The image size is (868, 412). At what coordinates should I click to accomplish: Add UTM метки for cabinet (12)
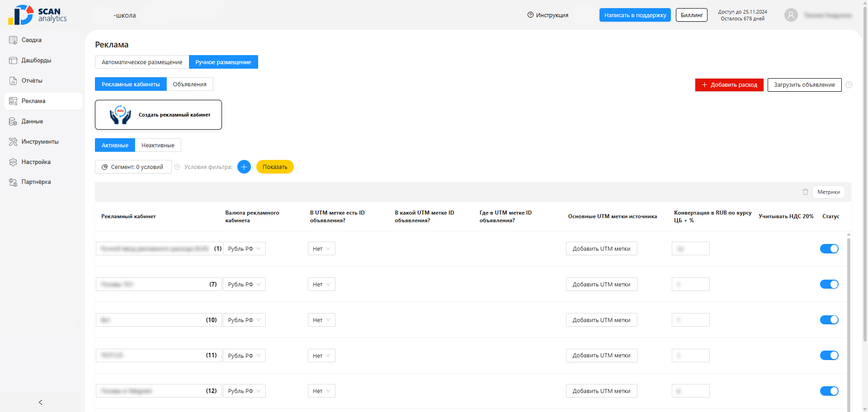[x=602, y=391]
